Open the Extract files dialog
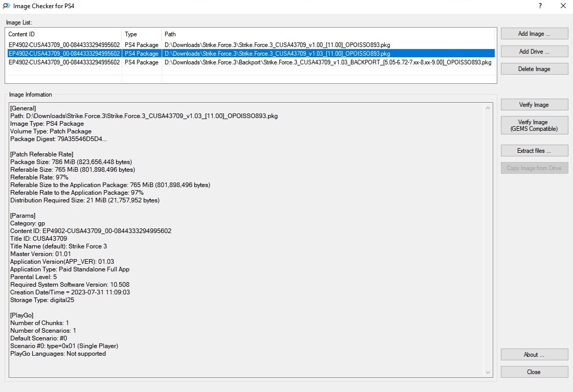The width and height of the screenshot is (573, 392). 534,151
